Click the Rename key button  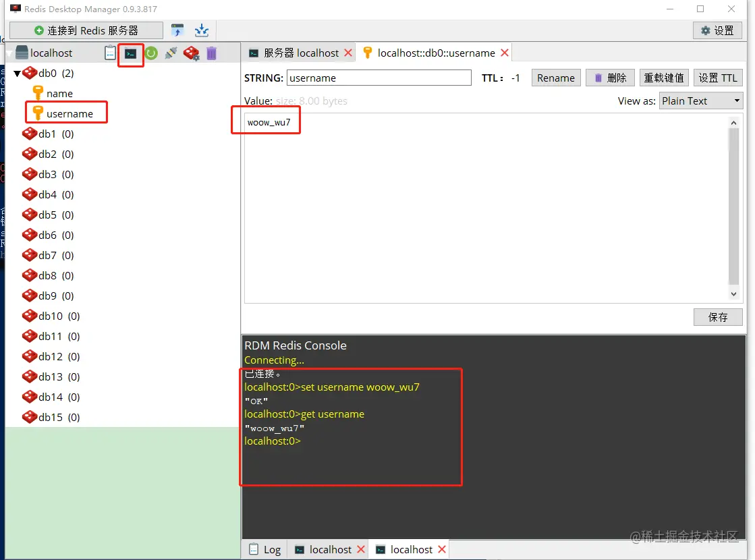(x=556, y=78)
